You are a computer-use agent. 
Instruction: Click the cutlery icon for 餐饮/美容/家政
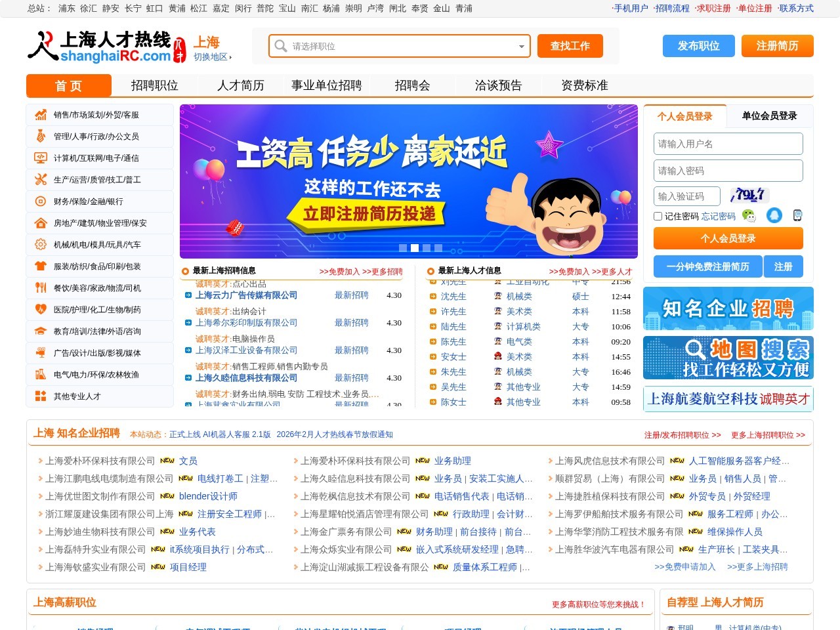(41, 288)
